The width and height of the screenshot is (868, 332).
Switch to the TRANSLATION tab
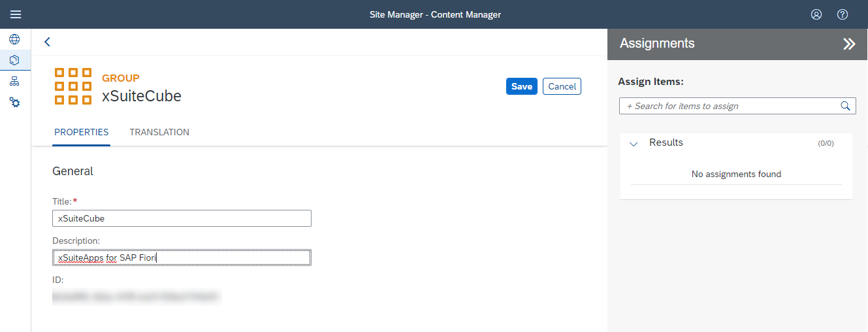coord(159,132)
